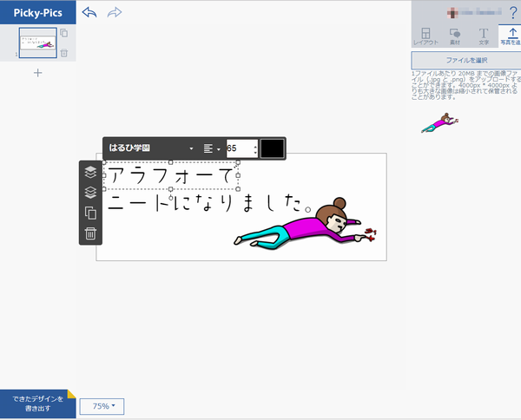Delete the selected text box

coord(90,233)
